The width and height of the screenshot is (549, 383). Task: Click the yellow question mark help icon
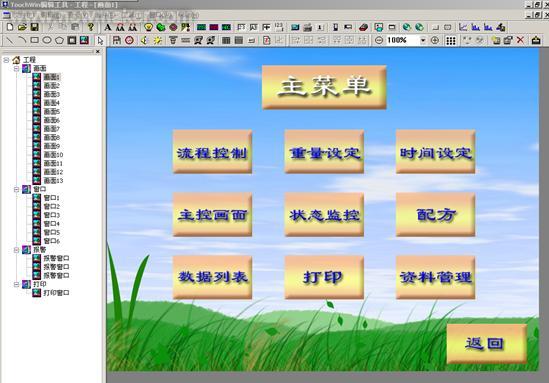pyautogui.click(x=91, y=27)
